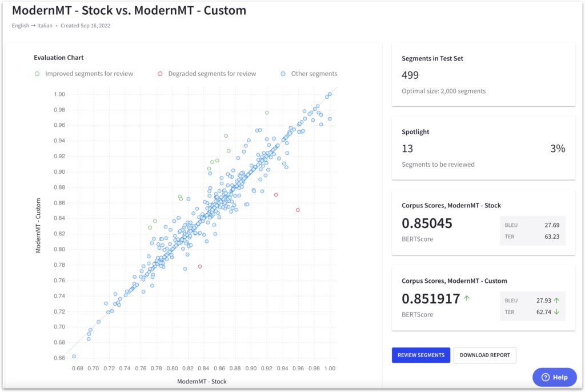
Task: Open the Help widget
Action: 554,377
